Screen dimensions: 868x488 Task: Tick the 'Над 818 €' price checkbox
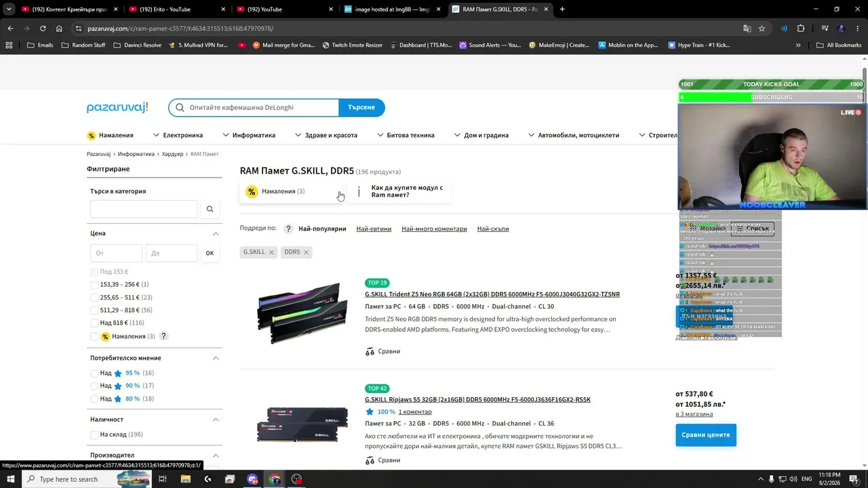pos(94,323)
